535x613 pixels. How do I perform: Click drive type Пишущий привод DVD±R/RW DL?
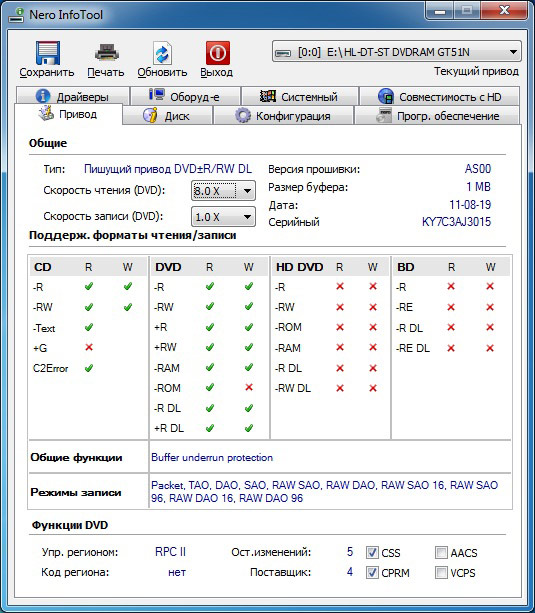pyautogui.click(x=168, y=169)
